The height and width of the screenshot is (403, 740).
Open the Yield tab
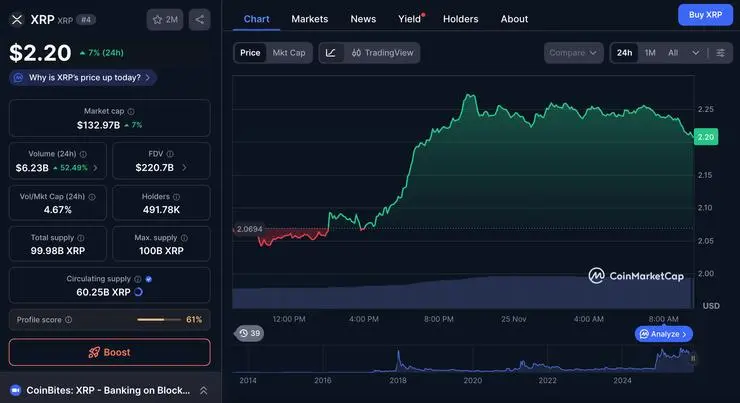[410, 19]
